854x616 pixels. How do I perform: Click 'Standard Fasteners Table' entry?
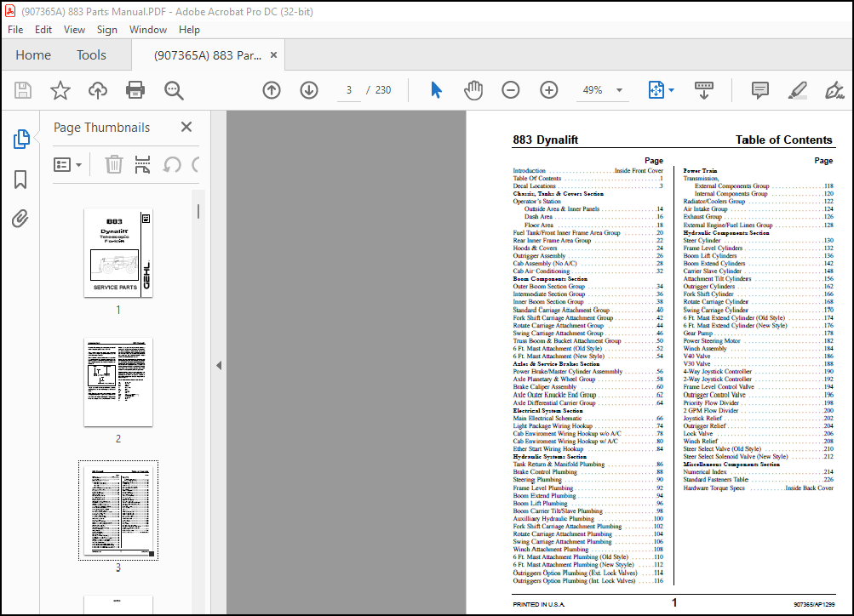758,479
